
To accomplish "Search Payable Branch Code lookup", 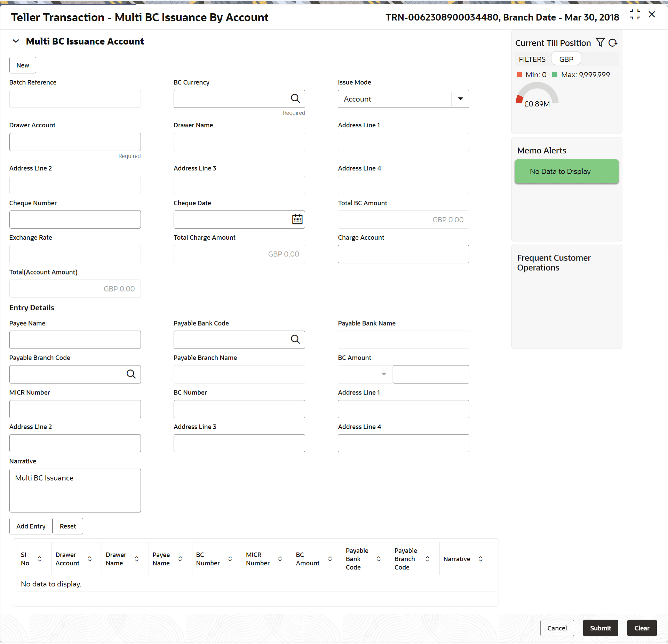I will [x=131, y=374].
